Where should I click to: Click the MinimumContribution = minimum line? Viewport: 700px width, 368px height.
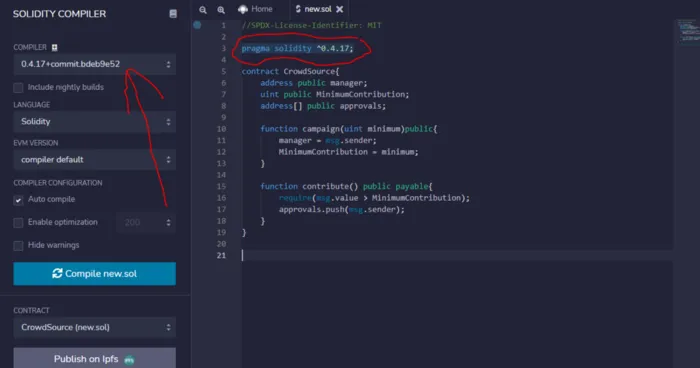(x=349, y=152)
